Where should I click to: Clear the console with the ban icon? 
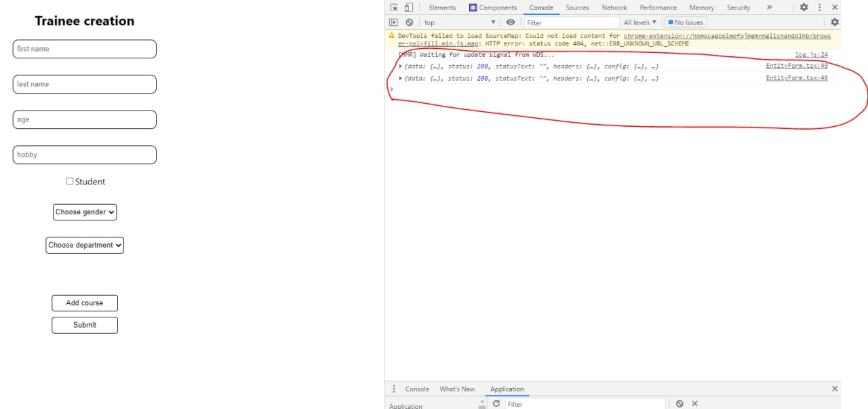coord(409,22)
